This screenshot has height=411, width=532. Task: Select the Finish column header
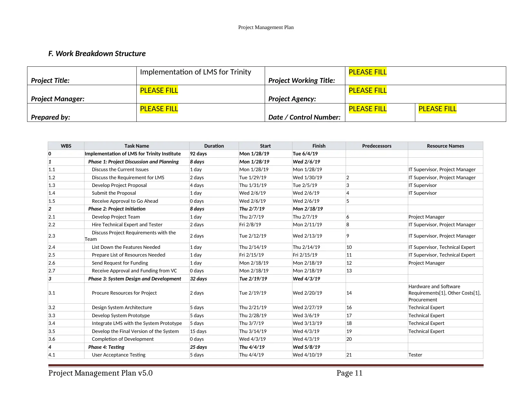319,146
